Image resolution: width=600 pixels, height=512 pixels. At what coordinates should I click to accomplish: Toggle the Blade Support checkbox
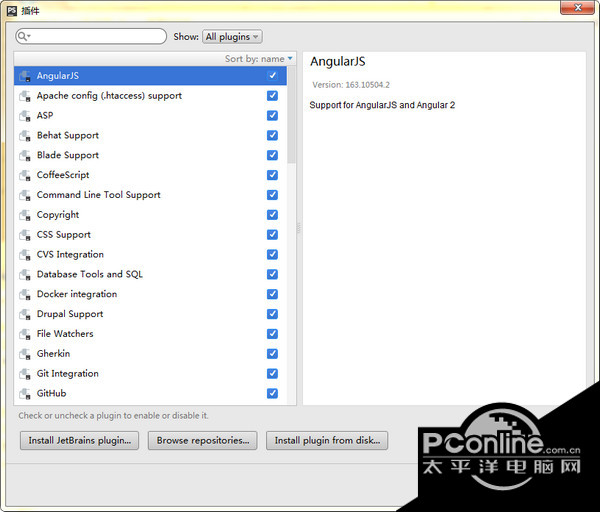pos(272,155)
